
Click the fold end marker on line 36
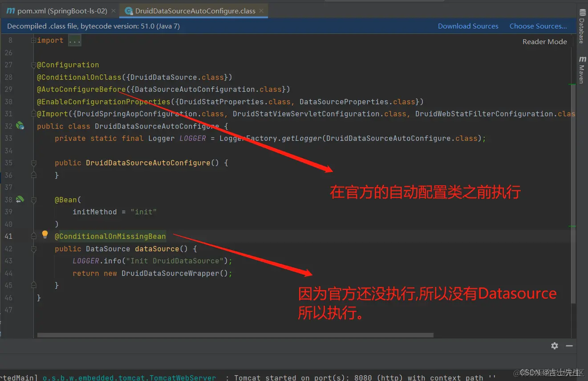33,176
